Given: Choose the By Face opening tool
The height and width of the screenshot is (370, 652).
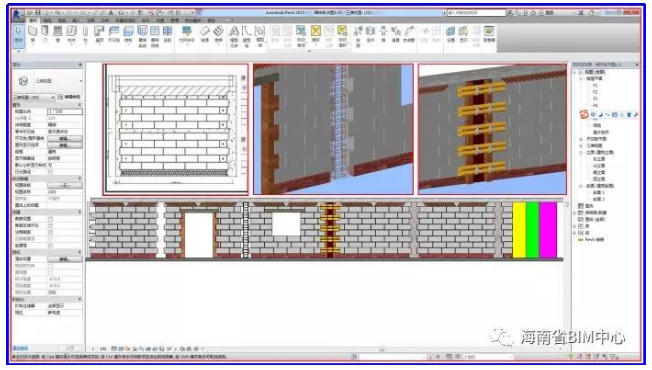Looking at the screenshot, I should 358,36.
